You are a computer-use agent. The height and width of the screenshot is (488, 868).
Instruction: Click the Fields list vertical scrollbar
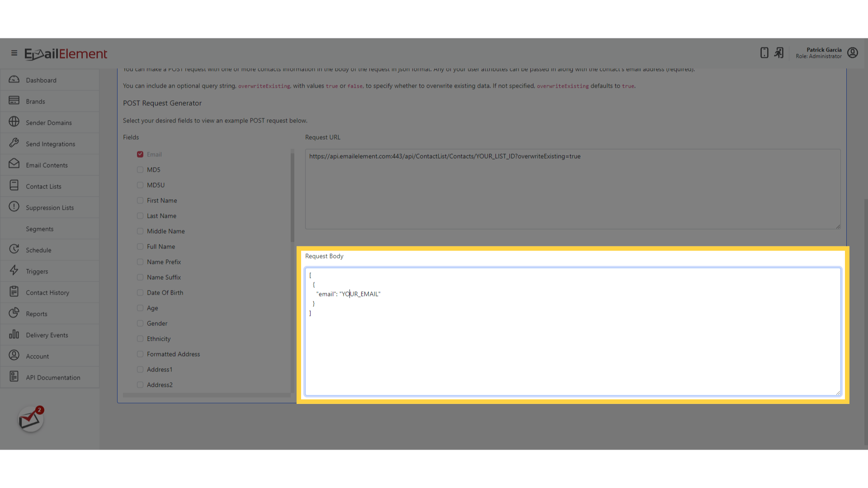click(x=292, y=197)
